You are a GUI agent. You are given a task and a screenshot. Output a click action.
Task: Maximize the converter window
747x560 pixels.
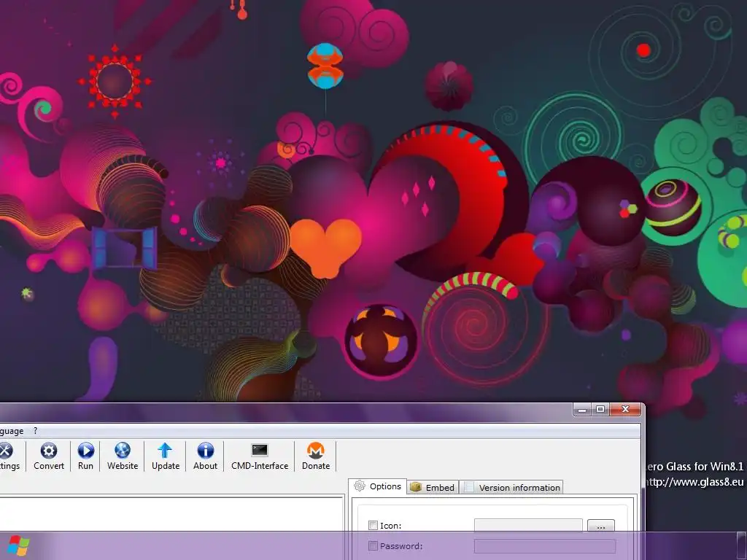point(600,410)
